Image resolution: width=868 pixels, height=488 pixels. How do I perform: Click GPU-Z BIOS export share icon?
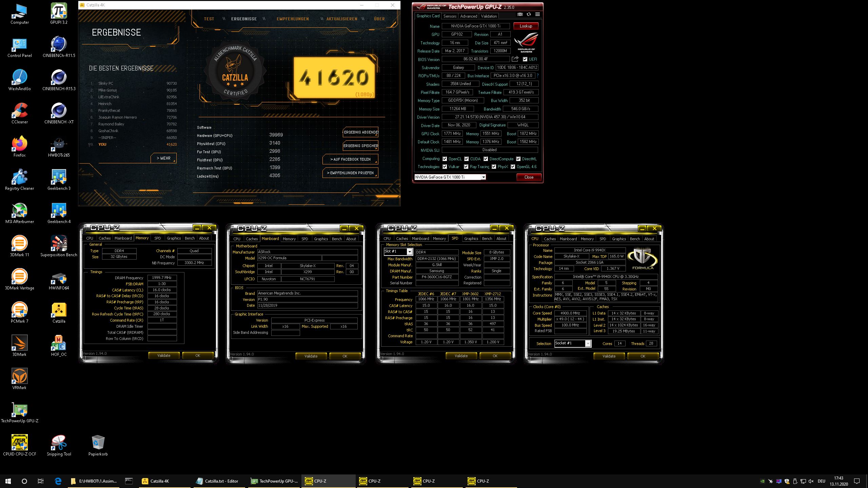point(515,59)
